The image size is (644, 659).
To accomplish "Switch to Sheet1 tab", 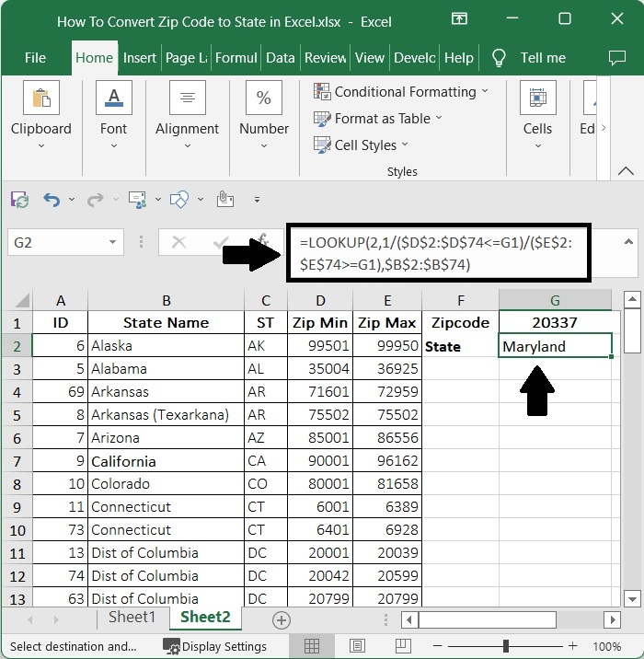I will coord(132,618).
